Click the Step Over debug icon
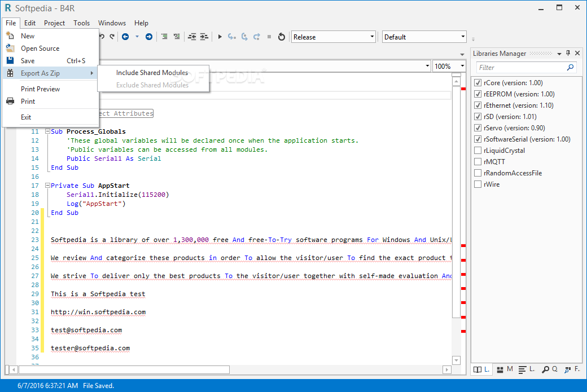This screenshot has width=587, height=392. [244, 37]
